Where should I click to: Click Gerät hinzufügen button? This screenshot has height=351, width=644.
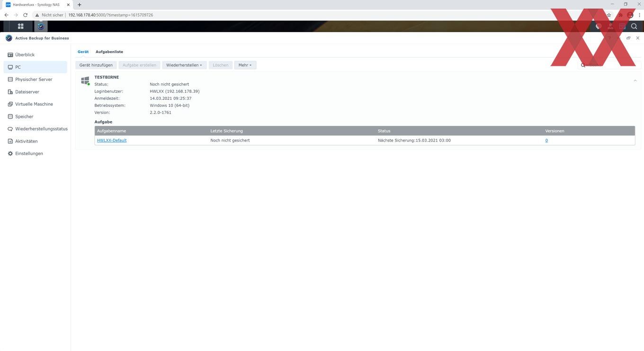coord(96,65)
